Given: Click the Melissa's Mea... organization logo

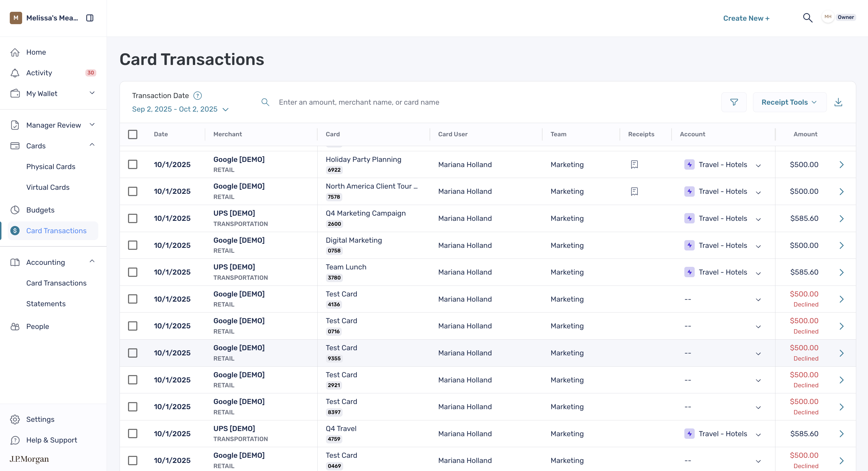Looking at the screenshot, I should pos(16,18).
